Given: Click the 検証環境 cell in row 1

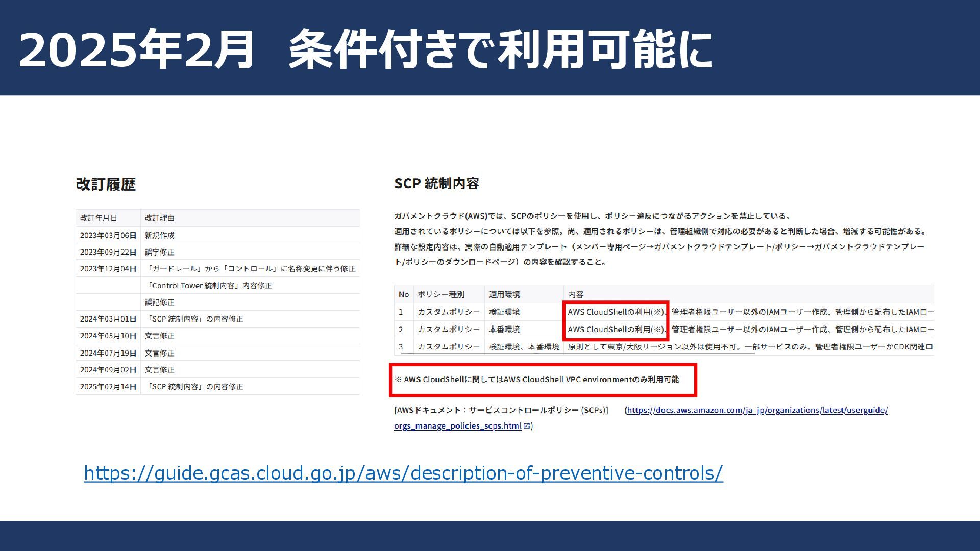Looking at the screenshot, I should (524, 312).
